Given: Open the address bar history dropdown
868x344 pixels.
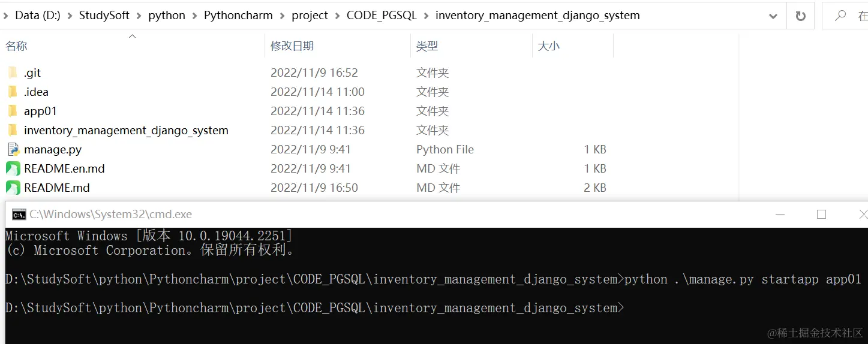Looking at the screenshot, I should click(x=773, y=16).
